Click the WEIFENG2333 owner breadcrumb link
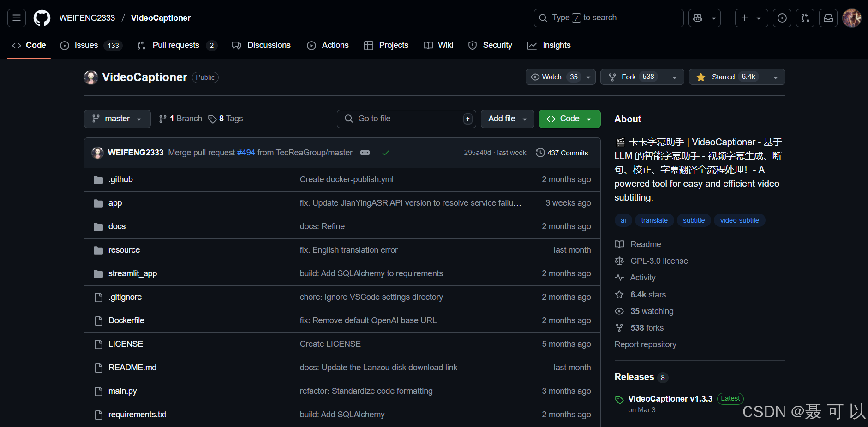The image size is (868, 427). (x=87, y=18)
